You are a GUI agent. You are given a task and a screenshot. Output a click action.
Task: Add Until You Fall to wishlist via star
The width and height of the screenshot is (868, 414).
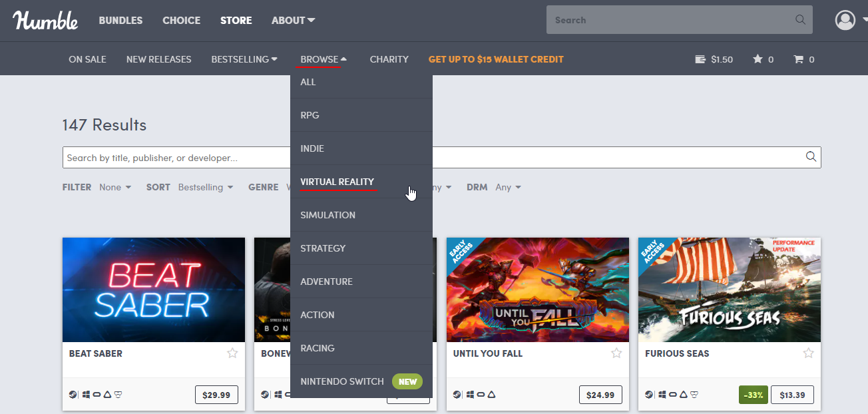[x=616, y=353]
